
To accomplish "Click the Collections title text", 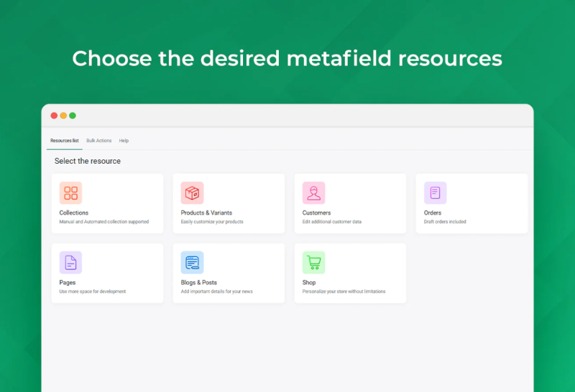I will point(74,213).
